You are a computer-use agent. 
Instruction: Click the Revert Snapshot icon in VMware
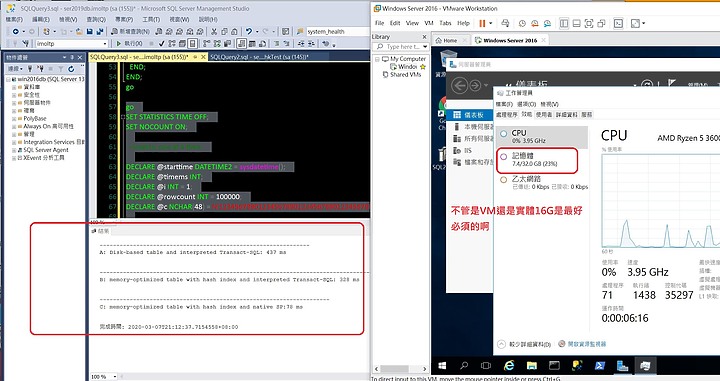tap(534, 23)
